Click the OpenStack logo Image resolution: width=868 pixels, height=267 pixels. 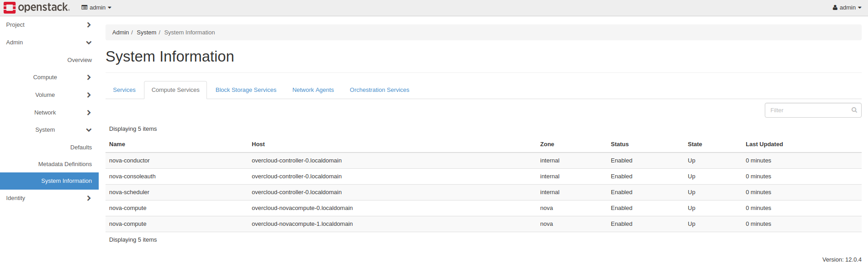[x=37, y=7]
